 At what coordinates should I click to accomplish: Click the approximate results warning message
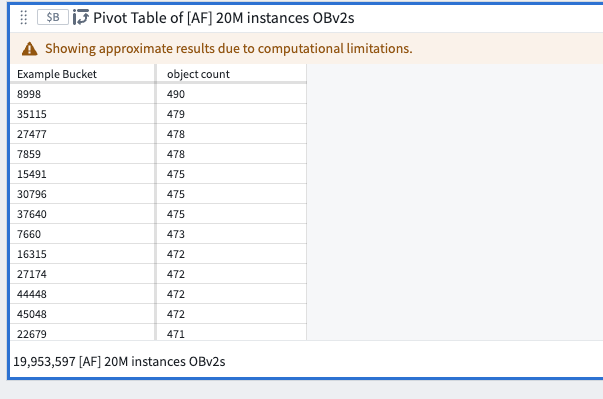pos(228,48)
